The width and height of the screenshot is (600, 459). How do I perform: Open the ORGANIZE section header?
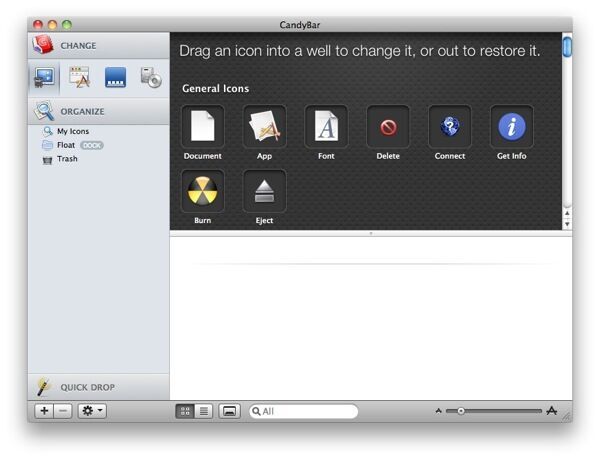pyautogui.click(x=99, y=111)
